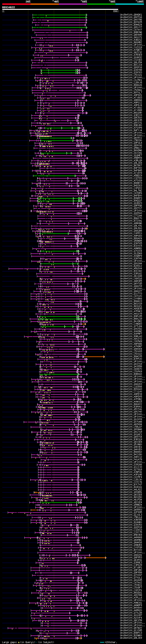Click the UniRef100_B8BCN6 label
The width and height of the screenshot is (146, 644).
(131, 32)
